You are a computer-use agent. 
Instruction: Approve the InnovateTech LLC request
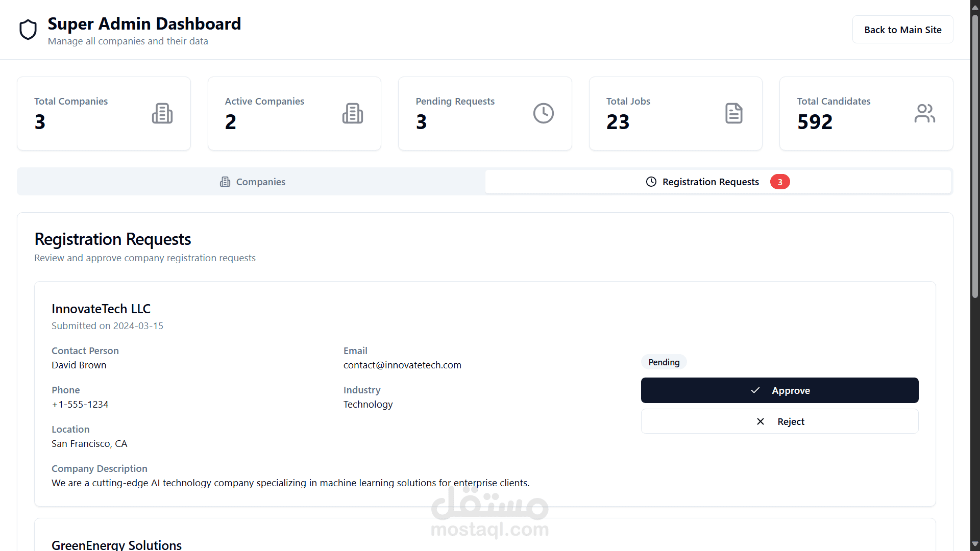coord(779,390)
